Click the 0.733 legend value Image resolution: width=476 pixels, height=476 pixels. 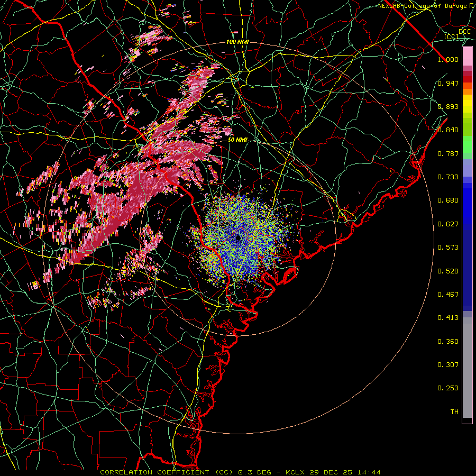448,177
